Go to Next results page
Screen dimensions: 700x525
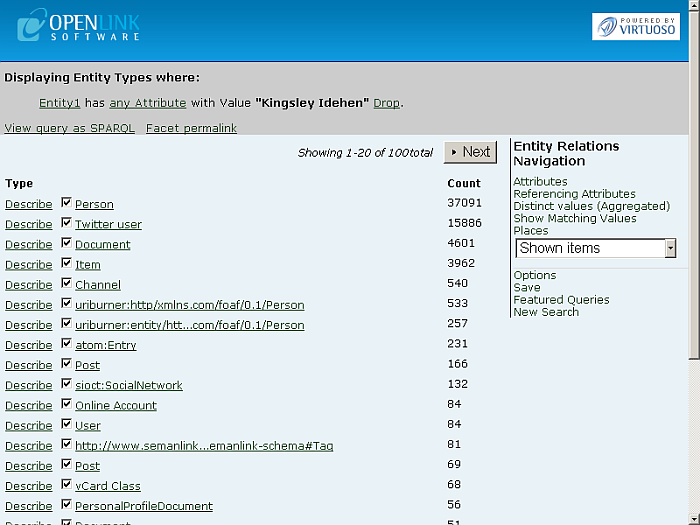click(x=470, y=152)
